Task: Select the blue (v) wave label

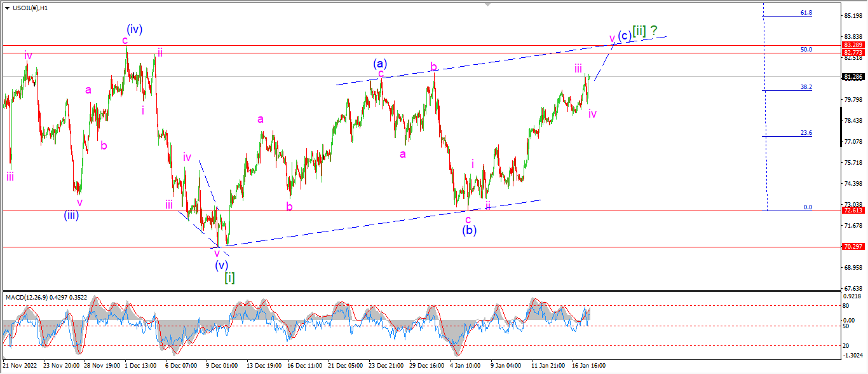Action: point(220,265)
